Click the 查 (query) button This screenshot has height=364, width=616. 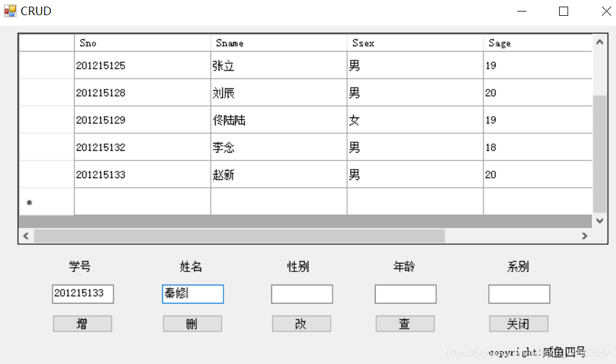(x=405, y=324)
